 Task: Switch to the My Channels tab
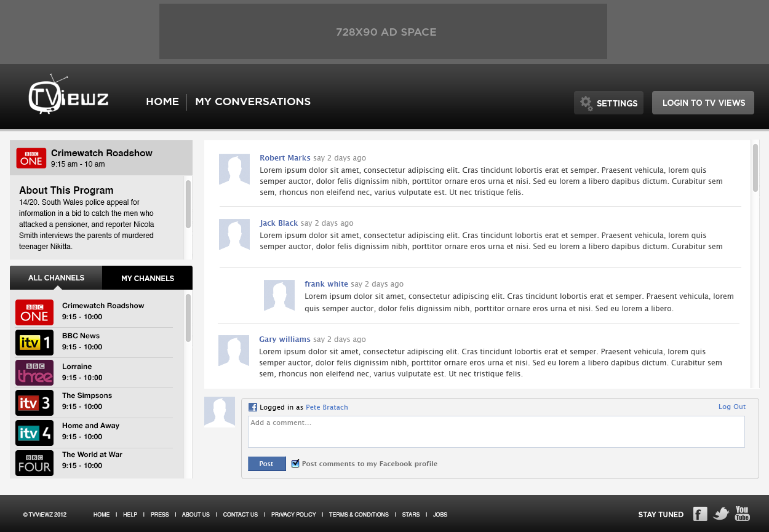147,278
